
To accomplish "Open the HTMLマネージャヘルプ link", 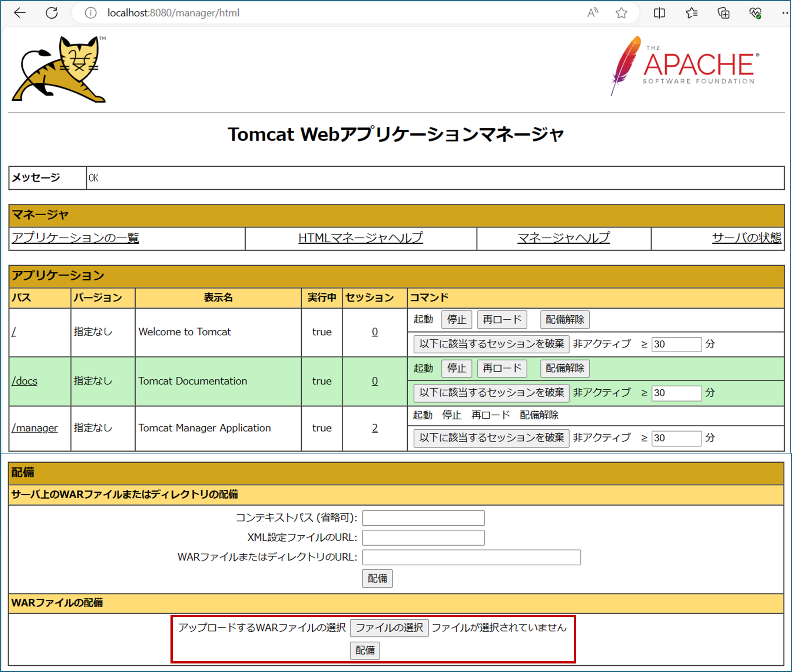I will tap(361, 238).
